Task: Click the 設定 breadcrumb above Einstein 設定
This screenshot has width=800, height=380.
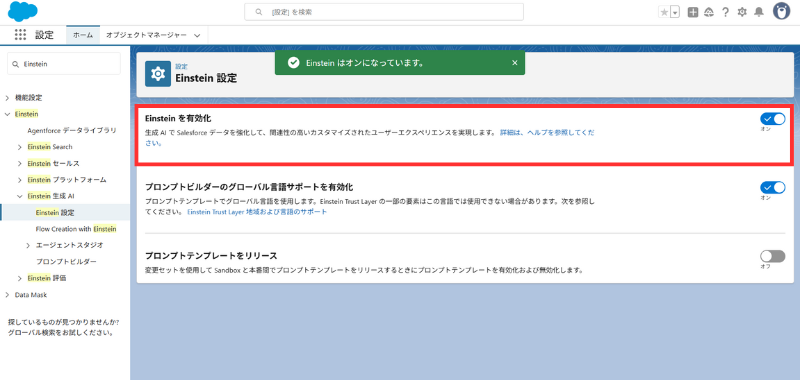Action: click(x=181, y=67)
